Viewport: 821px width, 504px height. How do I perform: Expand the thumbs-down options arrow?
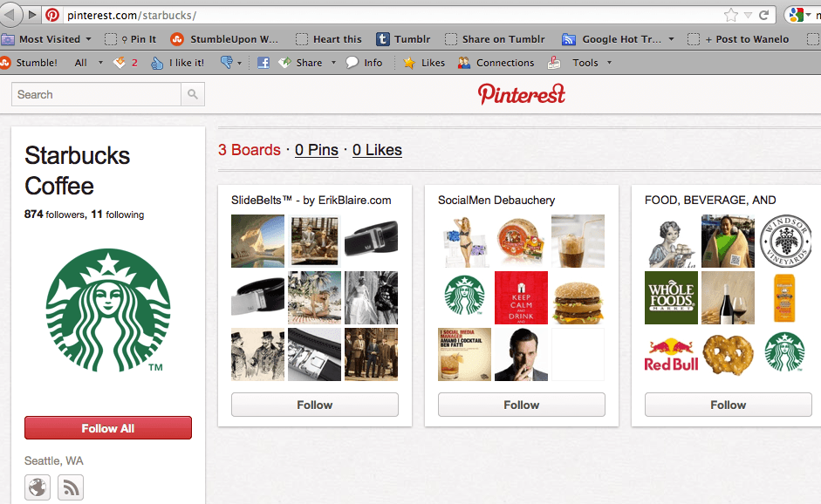click(239, 64)
